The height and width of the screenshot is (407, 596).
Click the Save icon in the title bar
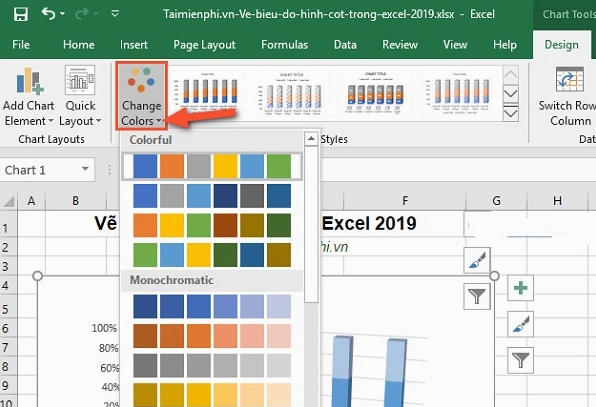[x=21, y=14]
